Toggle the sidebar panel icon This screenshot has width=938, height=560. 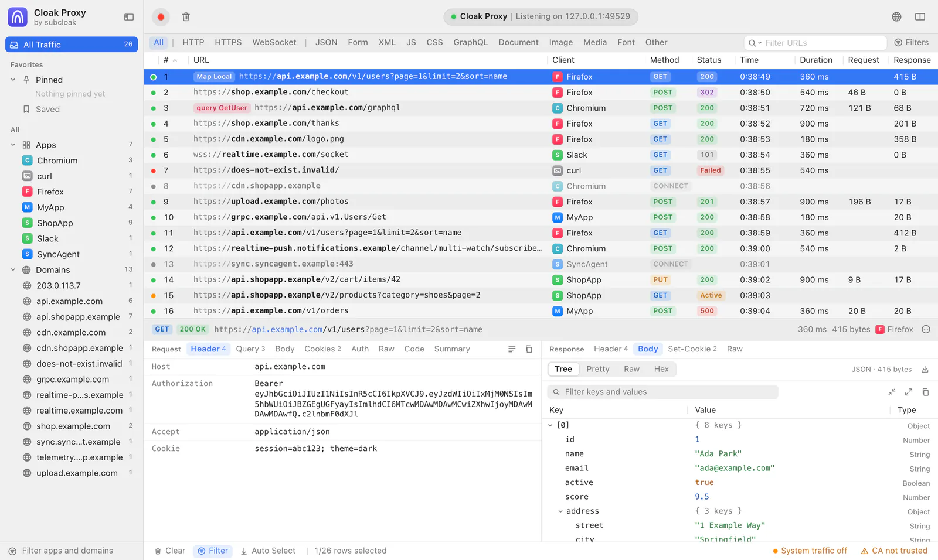point(129,17)
